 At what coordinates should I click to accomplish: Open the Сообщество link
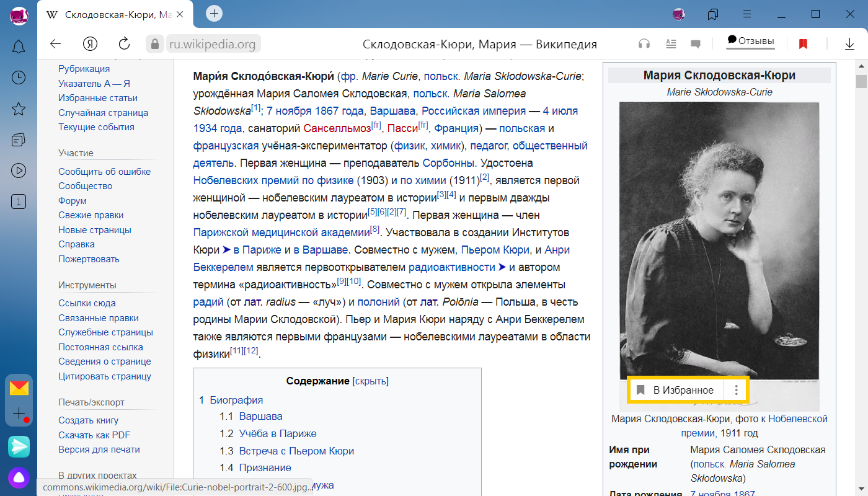[x=86, y=186]
